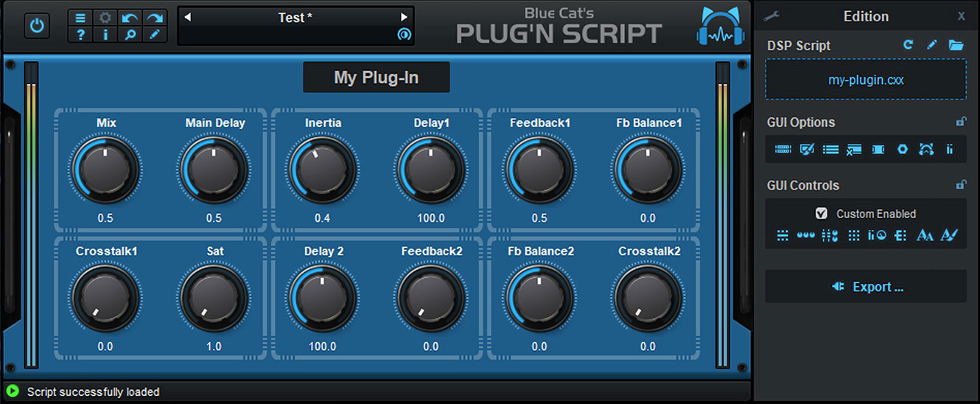Click GUI Controls AA font icon

pyautogui.click(x=925, y=236)
